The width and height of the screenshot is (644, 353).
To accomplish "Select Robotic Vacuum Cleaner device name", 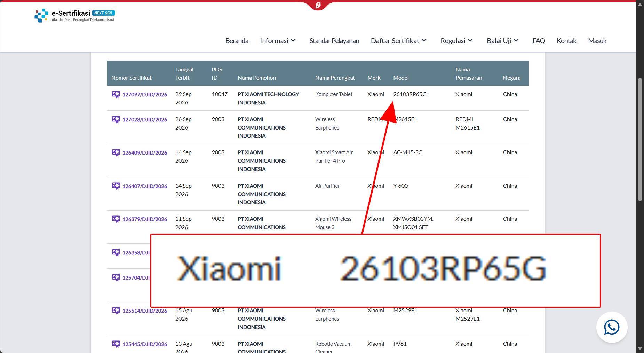I will point(333,347).
